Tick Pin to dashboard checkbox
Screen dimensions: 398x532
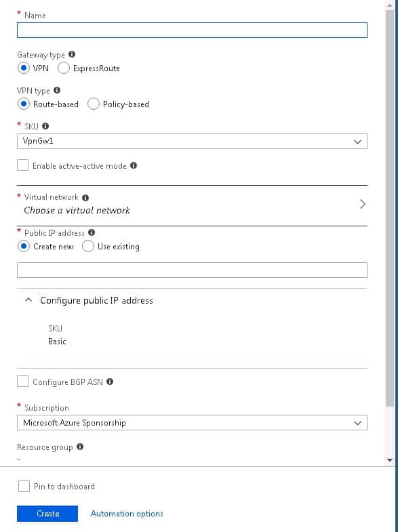[24, 486]
